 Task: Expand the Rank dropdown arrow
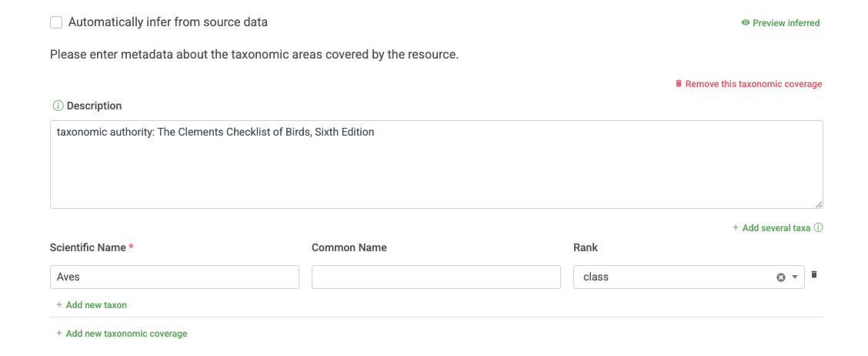pos(795,277)
